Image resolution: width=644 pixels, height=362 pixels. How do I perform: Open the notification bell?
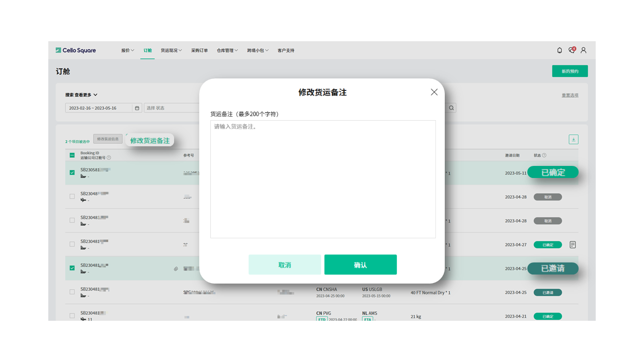coord(559,50)
